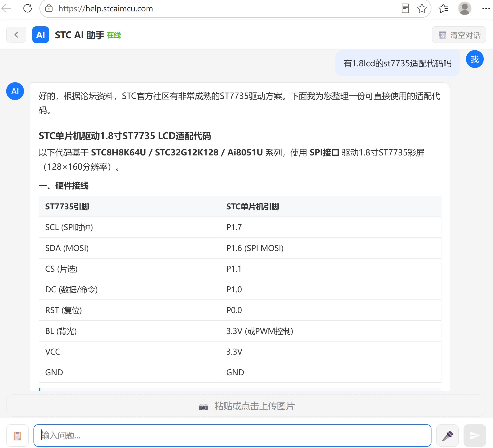
Task: Click the 在线 online status label
Action: [x=114, y=35]
